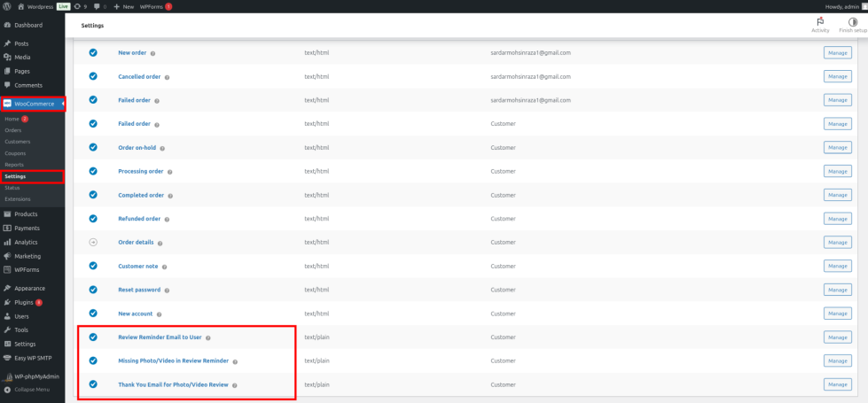
Task: Open the WordPress logo menu
Action: tap(6, 6)
